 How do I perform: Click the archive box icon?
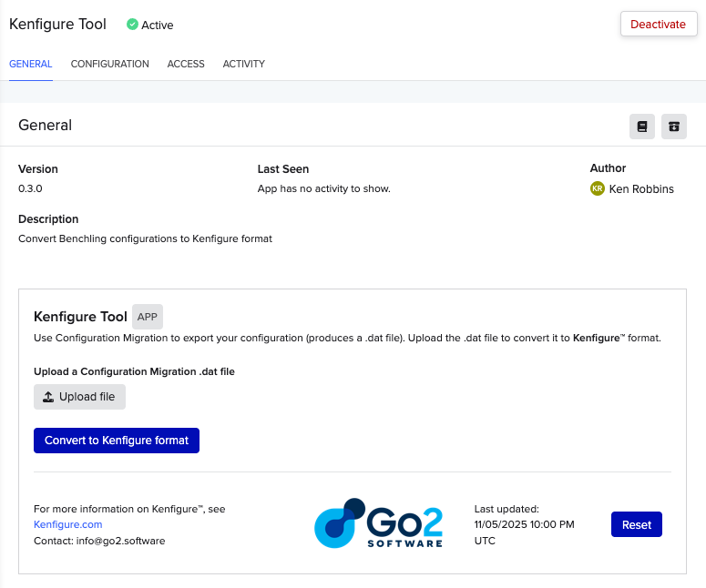coord(674,127)
